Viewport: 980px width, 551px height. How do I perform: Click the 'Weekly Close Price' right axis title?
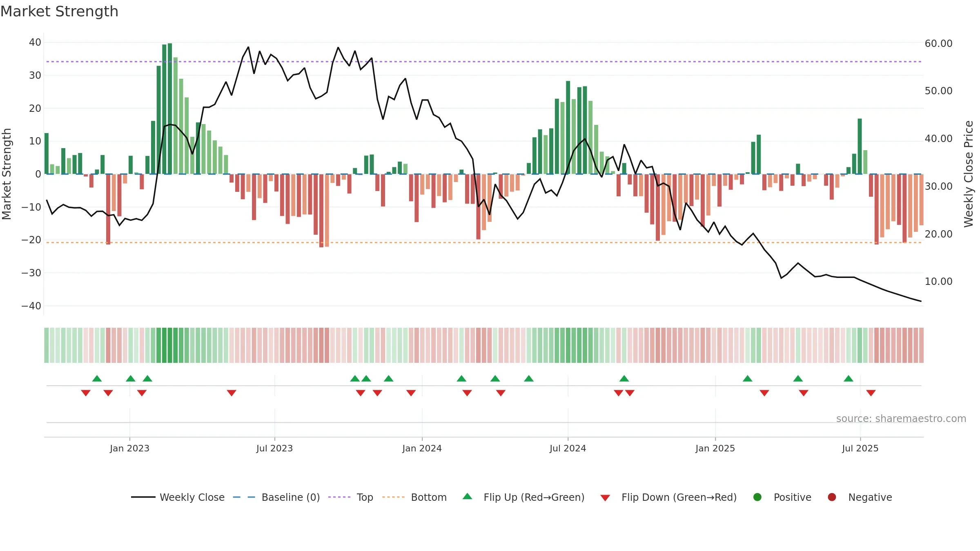tap(969, 174)
